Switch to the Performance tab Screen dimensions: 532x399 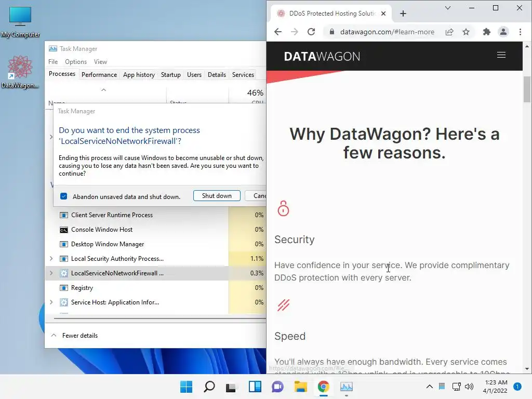click(x=99, y=75)
